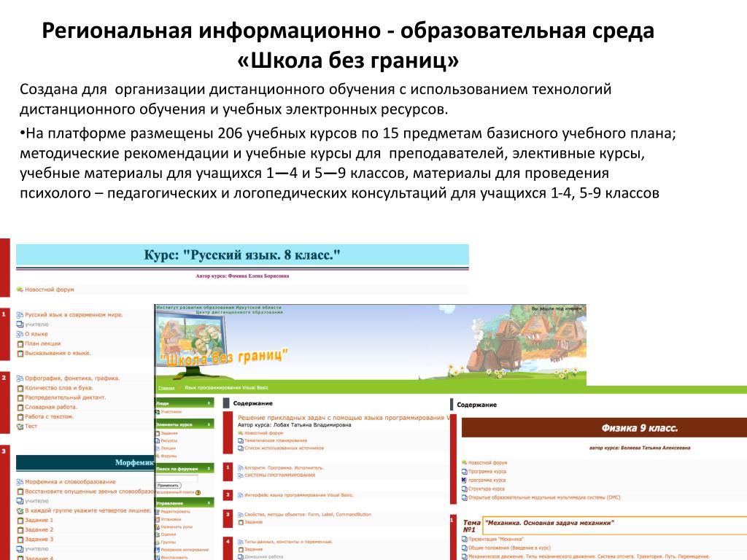Open Работа с текстом item
This screenshot has height=560, width=747.
coord(49,416)
